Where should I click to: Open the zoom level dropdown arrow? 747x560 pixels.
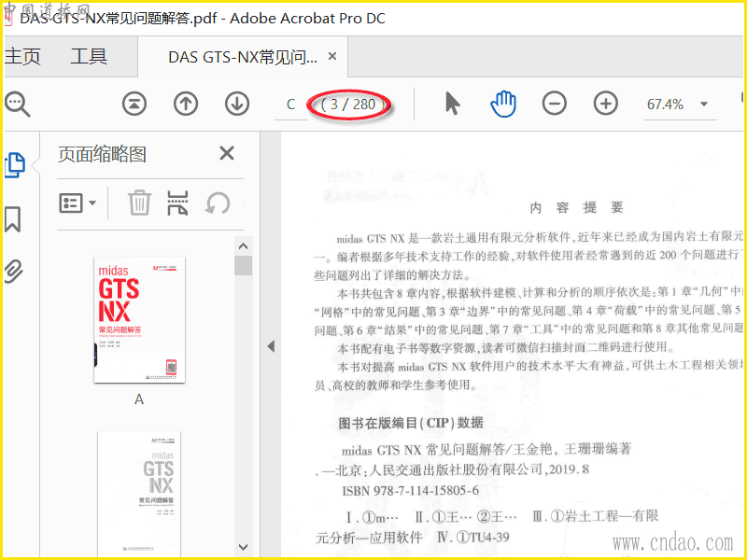point(704,104)
